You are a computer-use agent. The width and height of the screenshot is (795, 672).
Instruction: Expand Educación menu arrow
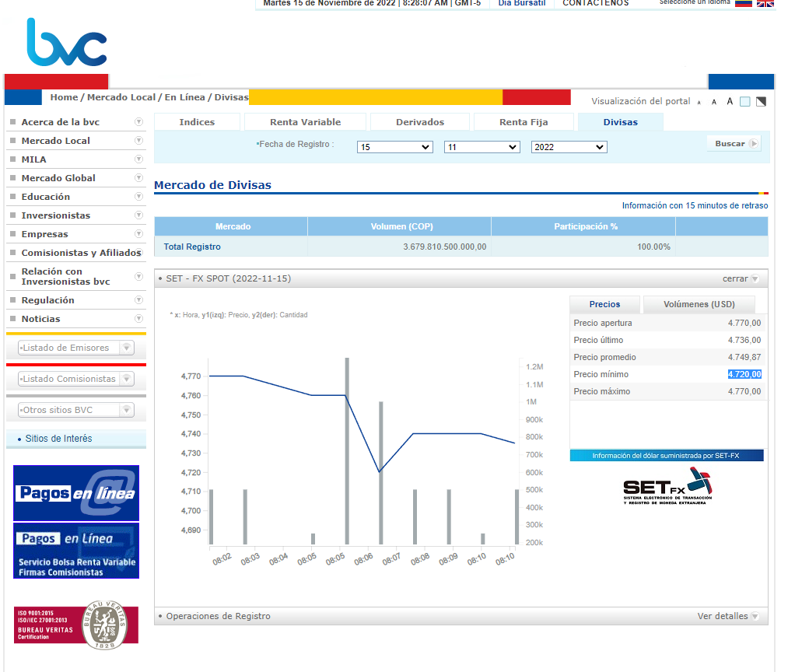pos(138,197)
